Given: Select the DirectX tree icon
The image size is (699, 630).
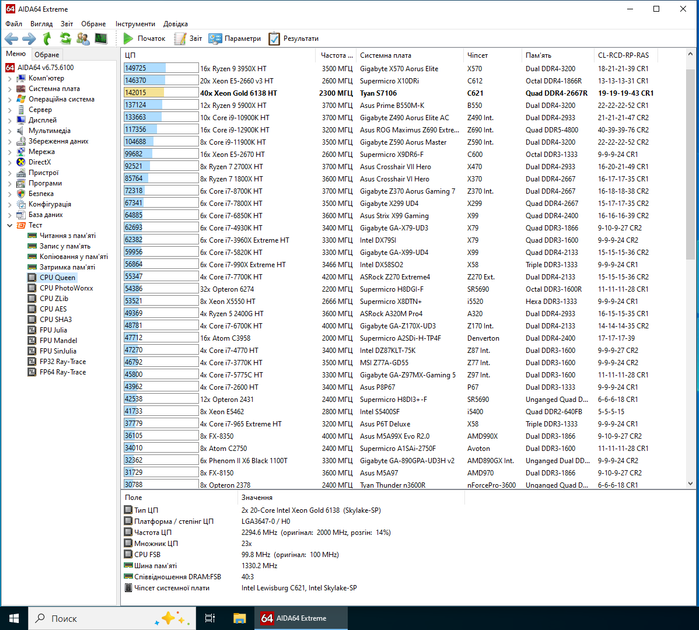Looking at the screenshot, I should [x=21, y=162].
